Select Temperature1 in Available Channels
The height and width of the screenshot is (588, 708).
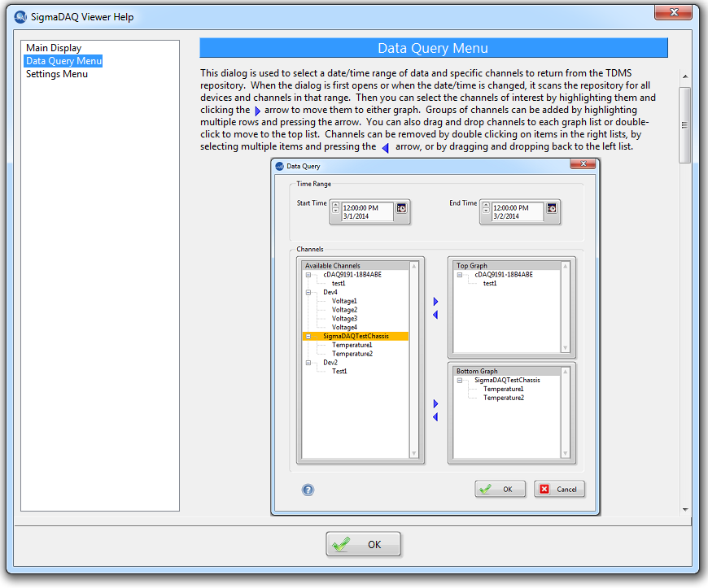[x=352, y=345]
